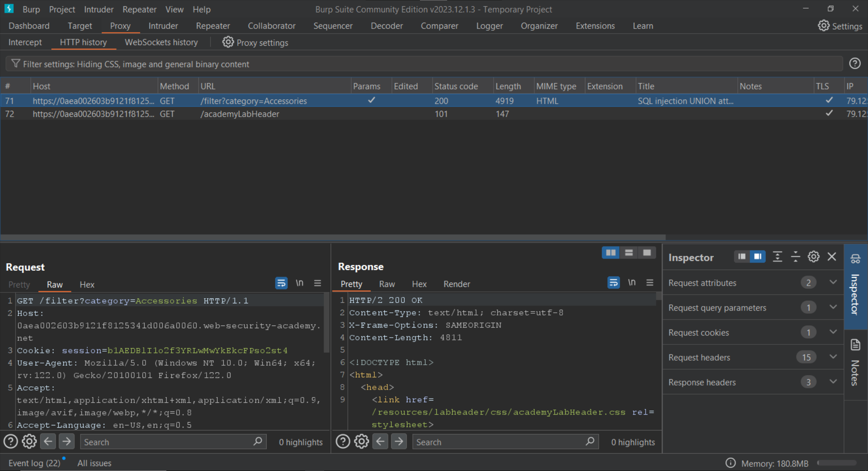Open the Notes side panel
The height and width of the screenshot is (471, 868).
click(855, 363)
